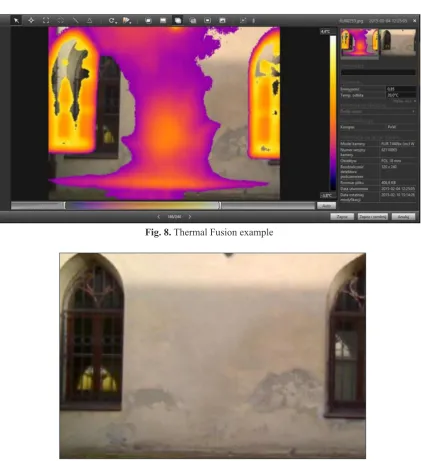Click the colored span of the level slider
The width and height of the screenshot is (421, 461).
(142, 206)
